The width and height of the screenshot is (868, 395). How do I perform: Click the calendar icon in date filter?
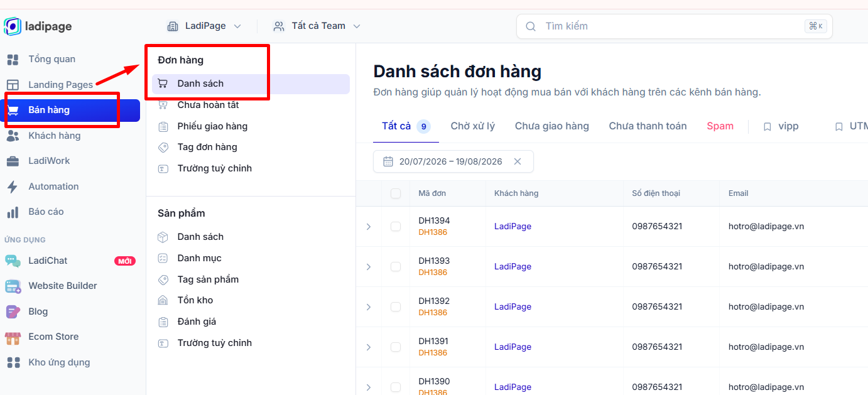pos(388,161)
